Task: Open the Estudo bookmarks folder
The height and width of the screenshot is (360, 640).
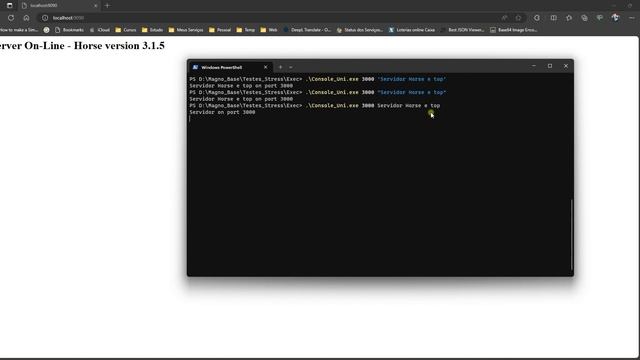Action: [152, 30]
